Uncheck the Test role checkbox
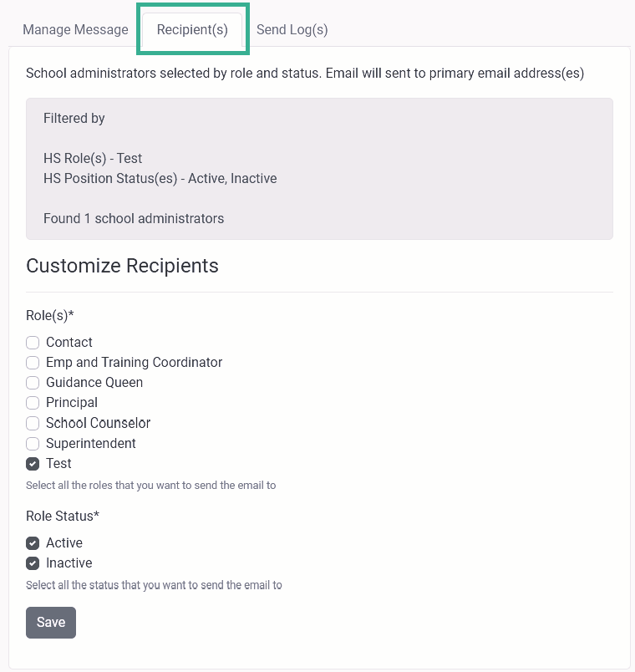Image resolution: width=635 pixels, height=672 pixels. (x=33, y=464)
